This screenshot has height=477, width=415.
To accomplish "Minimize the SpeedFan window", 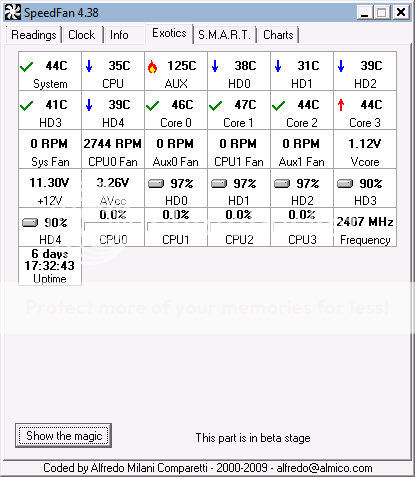I will pyautogui.click(x=365, y=13).
